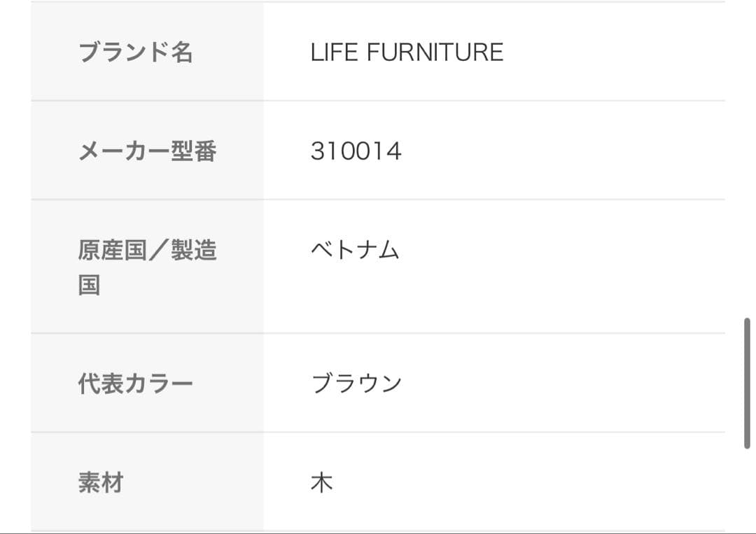Image resolution: width=756 pixels, height=534 pixels.
Task: Select the ブラウン color value
Action: (356, 384)
